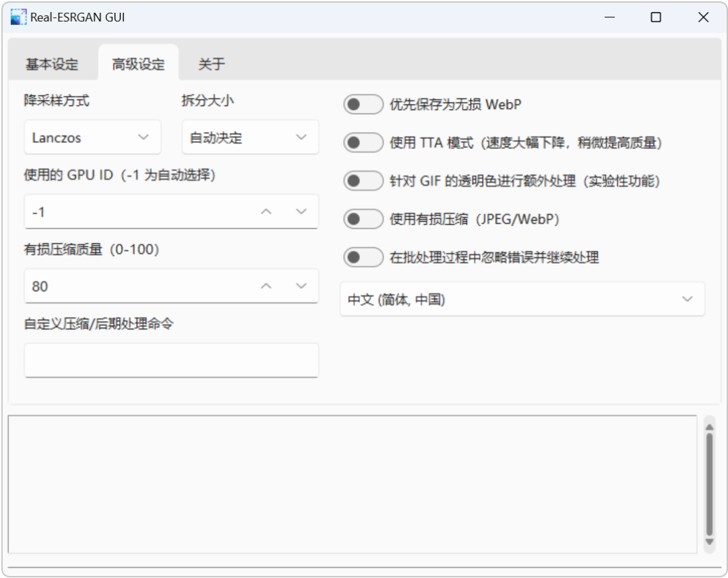Toggle 优先保存为无损 WebP switch

click(x=363, y=104)
